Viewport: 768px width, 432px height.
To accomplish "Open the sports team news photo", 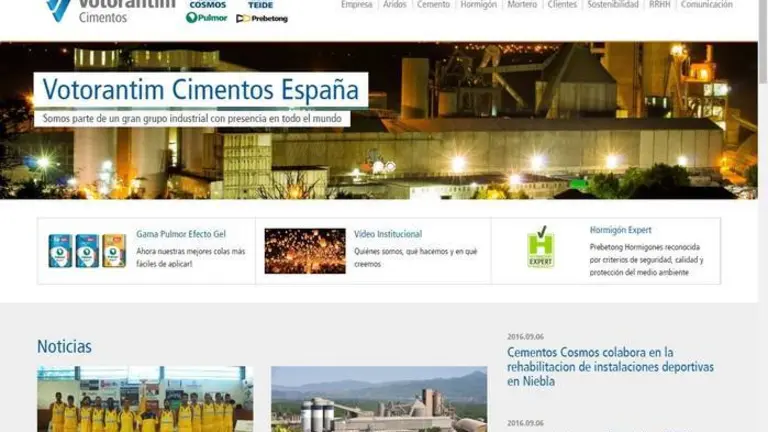I will (x=145, y=400).
